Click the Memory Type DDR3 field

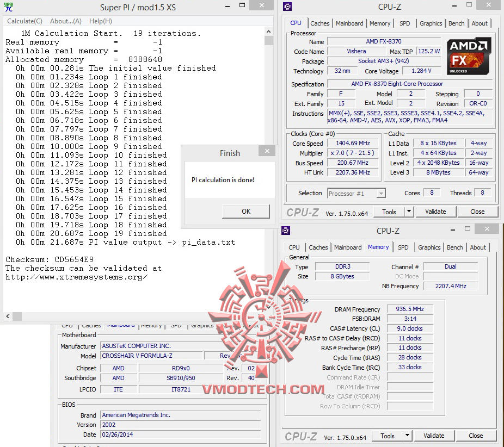click(x=343, y=266)
